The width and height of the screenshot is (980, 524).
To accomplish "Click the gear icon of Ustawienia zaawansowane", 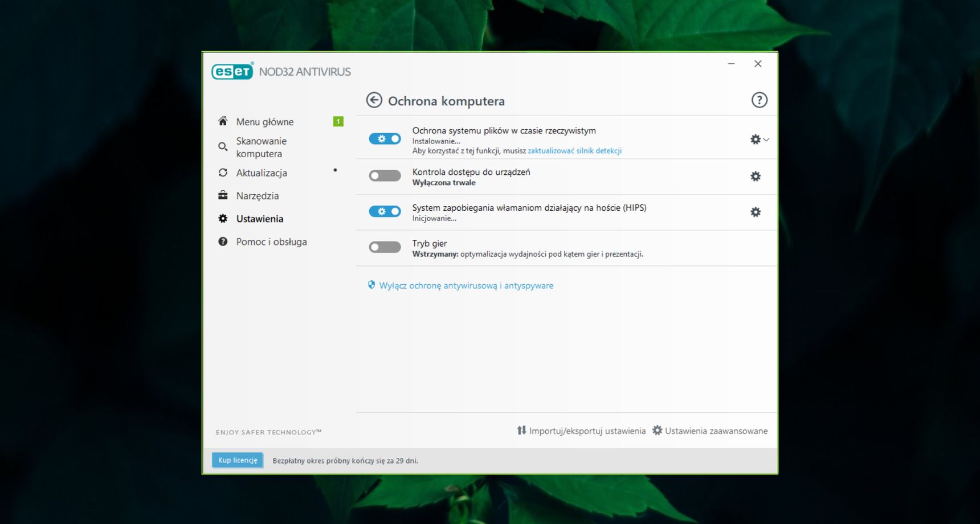I will pos(657,431).
